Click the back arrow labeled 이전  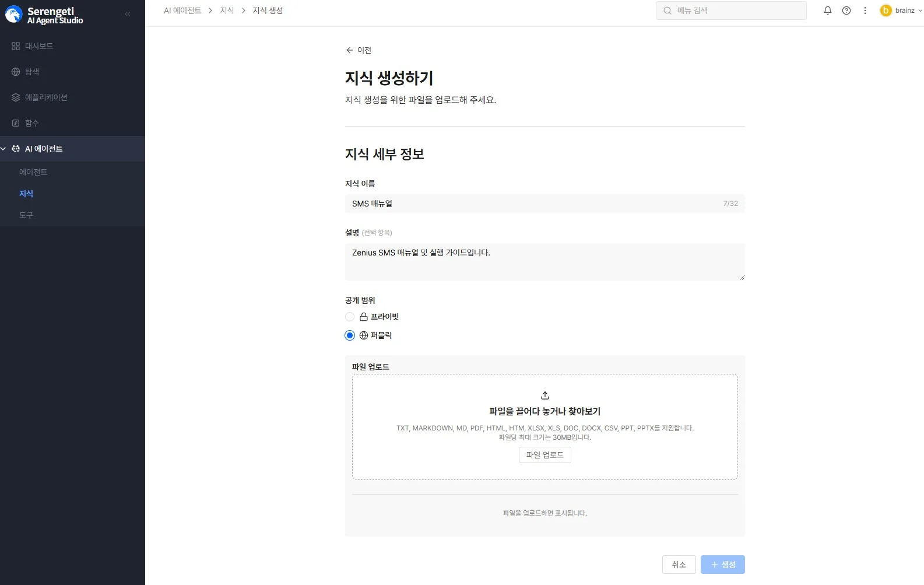(x=359, y=50)
